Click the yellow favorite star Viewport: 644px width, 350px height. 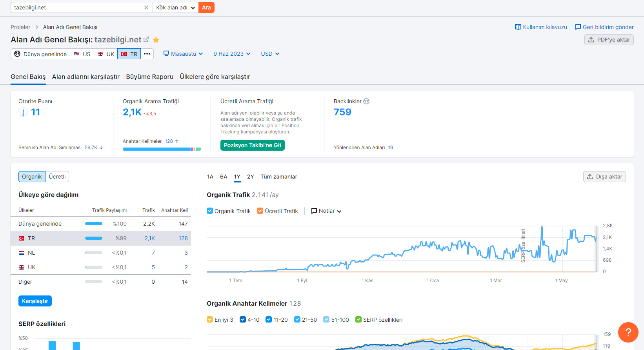pyautogui.click(x=156, y=40)
